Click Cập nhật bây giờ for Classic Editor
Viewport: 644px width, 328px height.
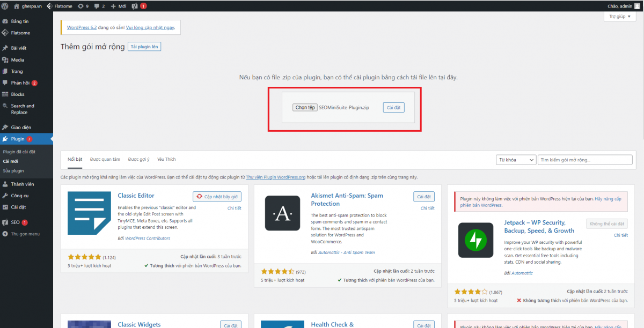point(217,197)
